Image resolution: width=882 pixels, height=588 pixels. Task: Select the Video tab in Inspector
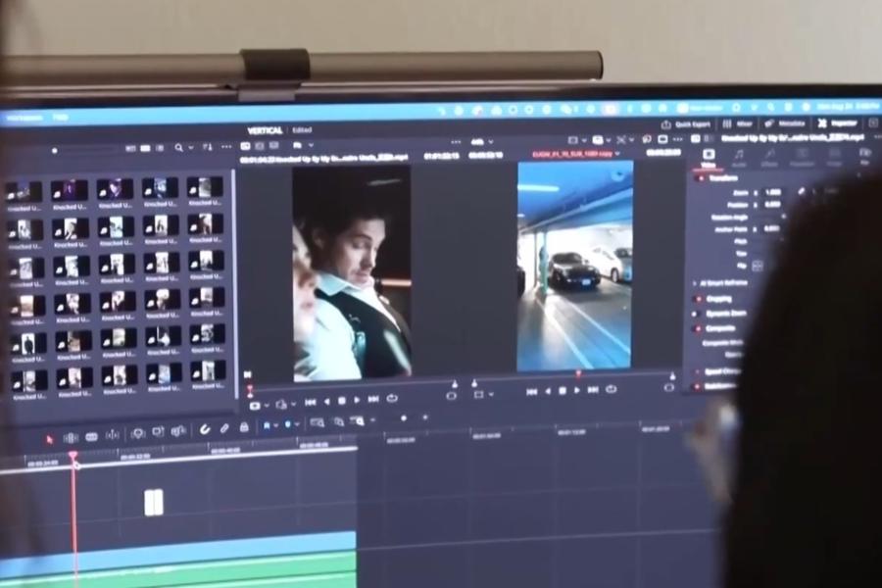coord(709,158)
